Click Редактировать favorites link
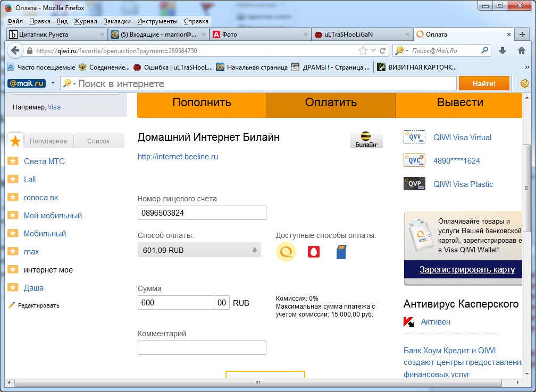536x392 pixels. [x=39, y=305]
